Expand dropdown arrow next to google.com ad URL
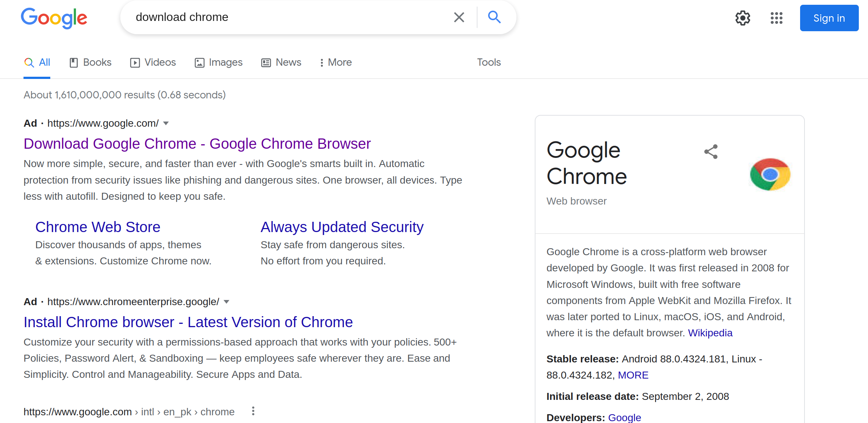Screen dimensions: 868x423 pyautogui.click(x=166, y=123)
